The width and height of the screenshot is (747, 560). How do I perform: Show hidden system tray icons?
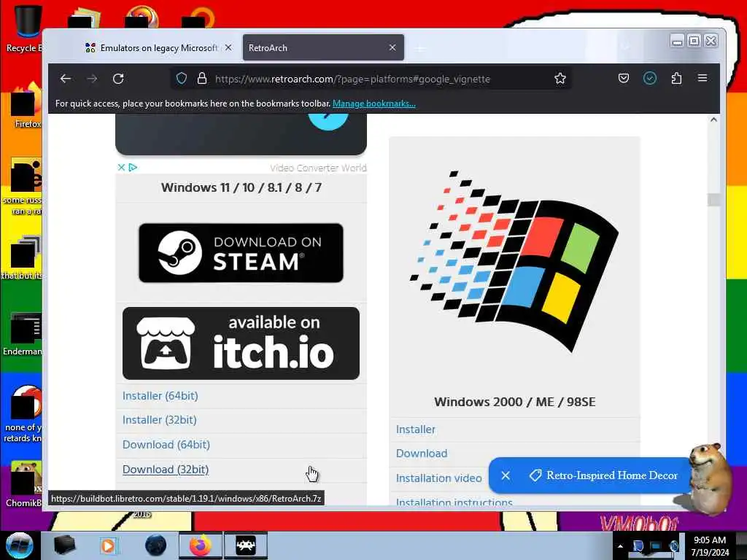[620, 546]
